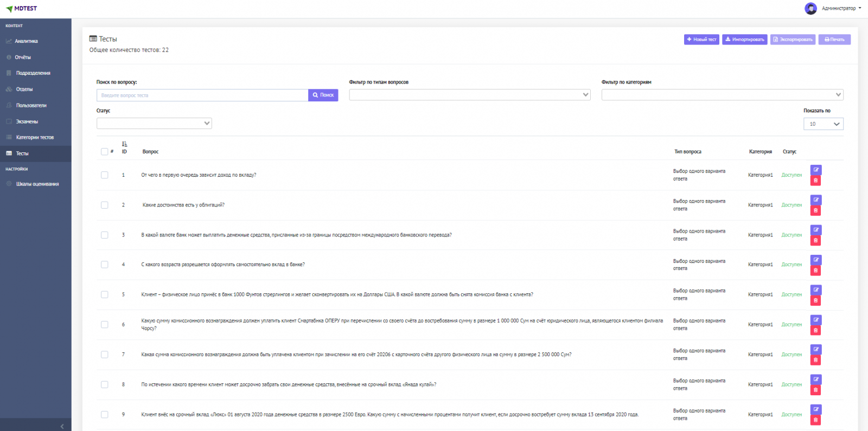The width and height of the screenshot is (868, 431).
Task: Open the rows-per-page dropdown showing 10
Action: click(823, 124)
